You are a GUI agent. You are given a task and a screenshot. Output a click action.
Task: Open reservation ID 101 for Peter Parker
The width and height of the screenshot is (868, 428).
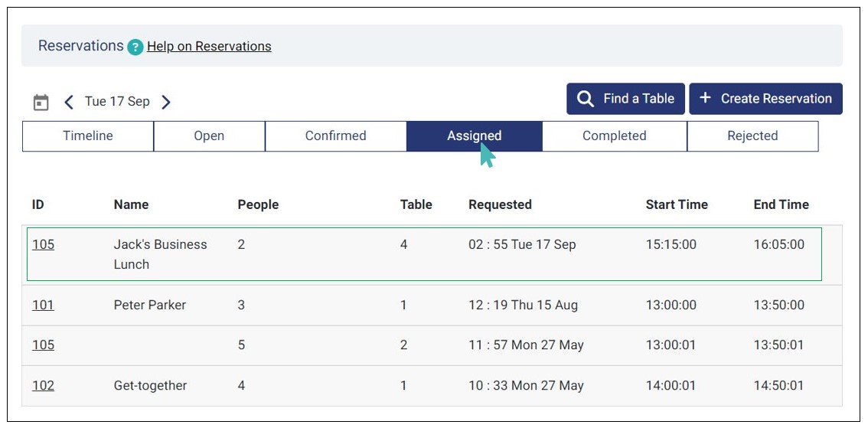tap(43, 305)
